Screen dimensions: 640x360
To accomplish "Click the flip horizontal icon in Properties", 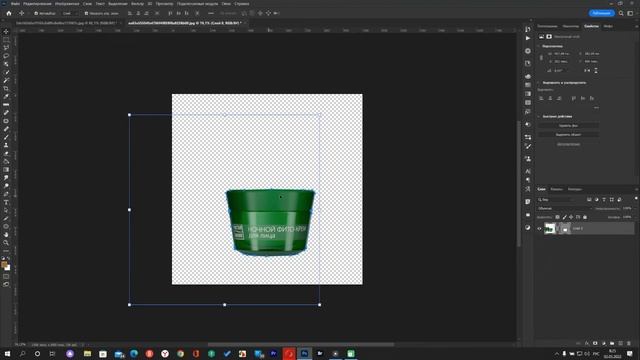I will pos(587,71).
